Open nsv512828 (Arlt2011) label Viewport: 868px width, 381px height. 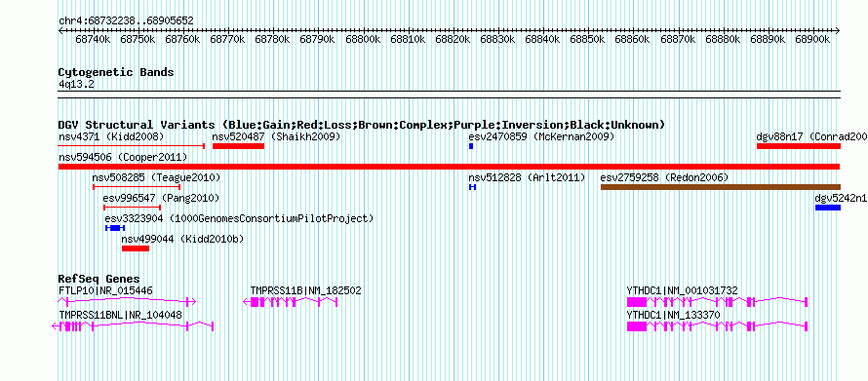coord(527,177)
